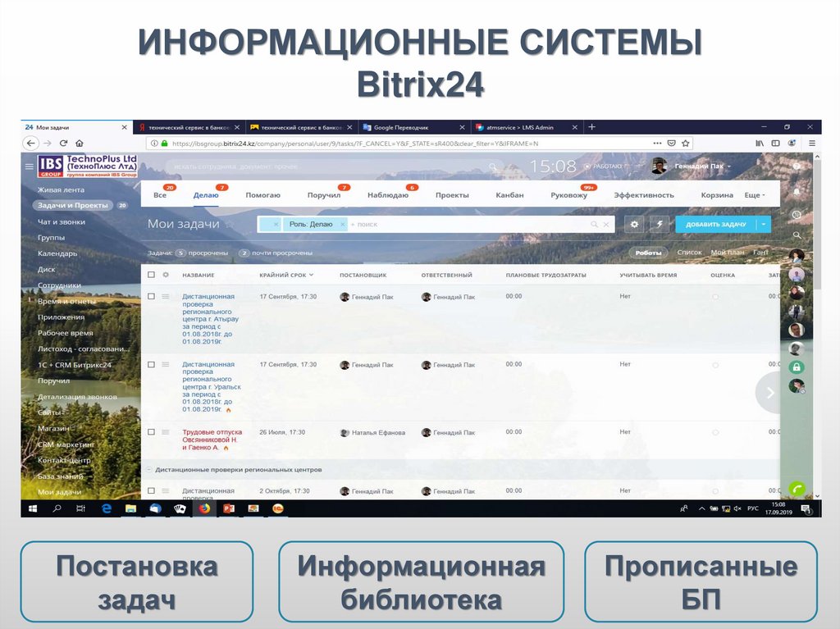Switch view to 'Гант'
This screenshot has height=629, width=840.
pos(760,252)
